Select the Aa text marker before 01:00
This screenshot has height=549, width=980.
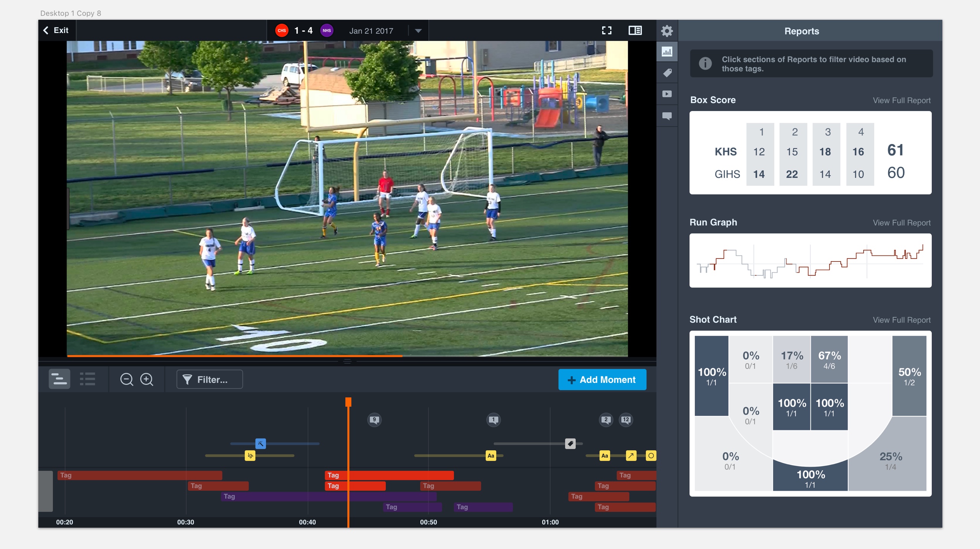491,456
